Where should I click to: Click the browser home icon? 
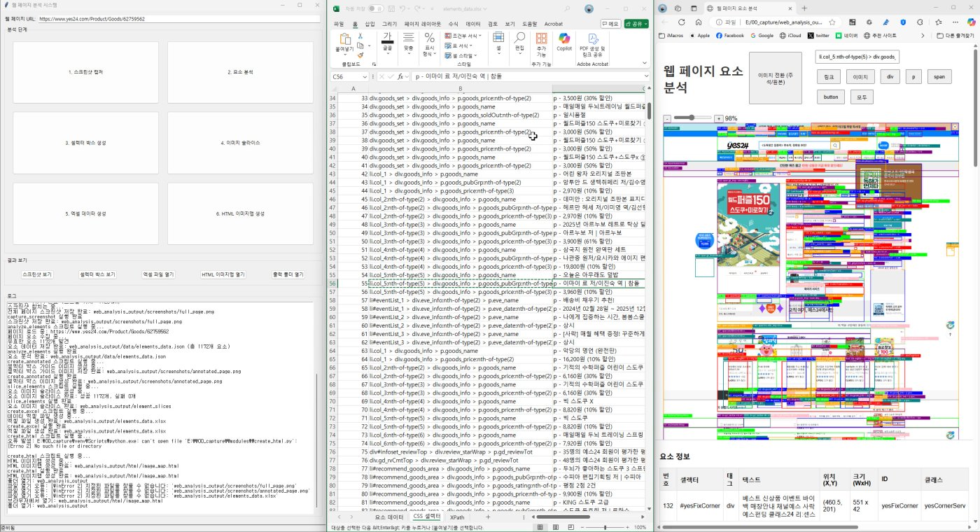click(x=699, y=22)
